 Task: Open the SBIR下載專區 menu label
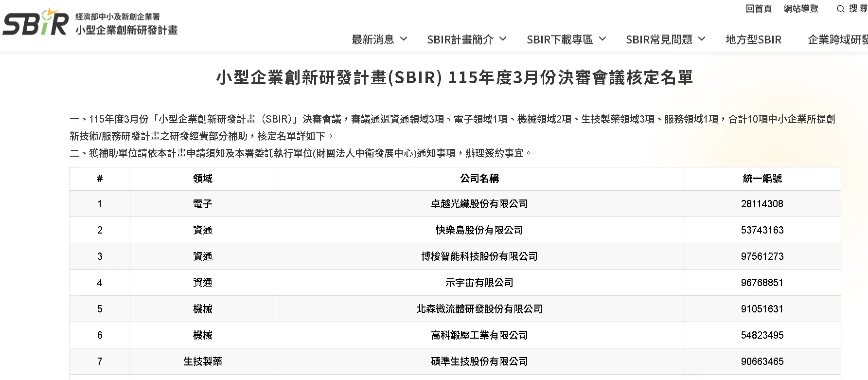pyautogui.click(x=560, y=39)
